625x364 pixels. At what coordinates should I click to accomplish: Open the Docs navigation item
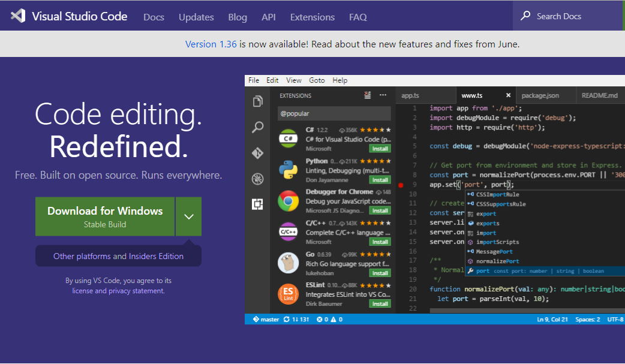(x=154, y=17)
